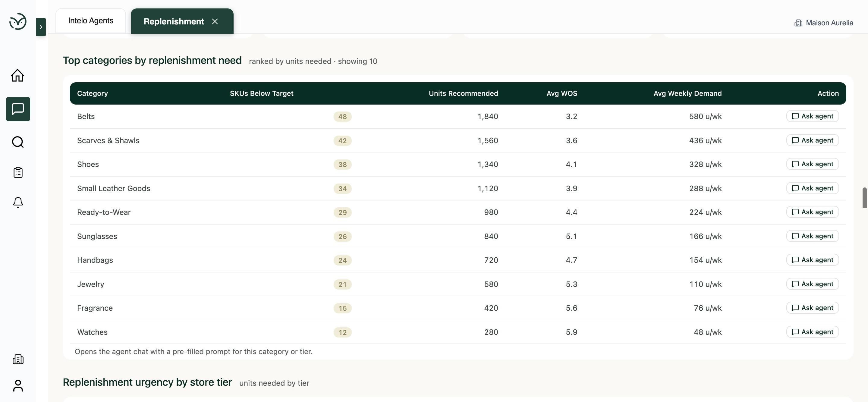Click the 29 SKUs badge for Ready-to-Wear
Viewport: 868px width, 402px height.
pyautogui.click(x=342, y=212)
